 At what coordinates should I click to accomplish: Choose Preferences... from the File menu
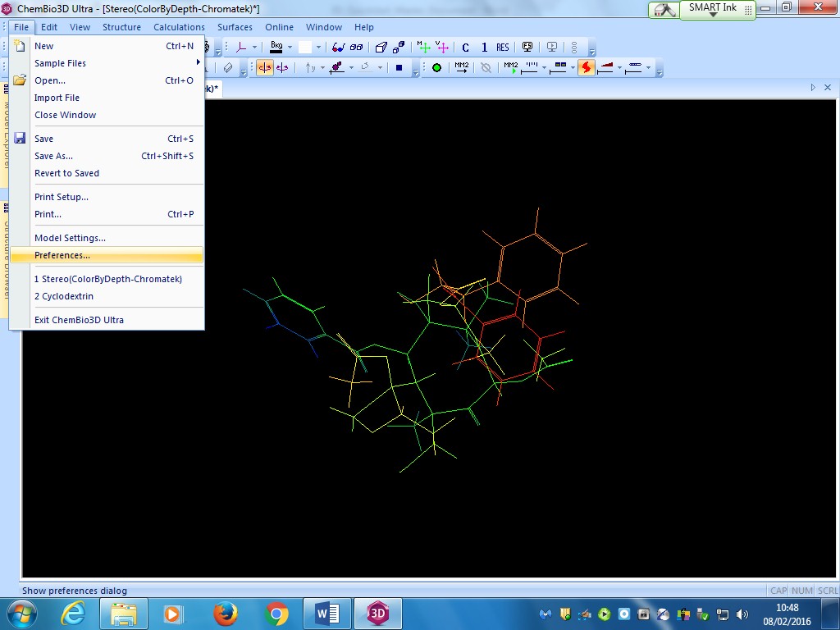tap(62, 255)
